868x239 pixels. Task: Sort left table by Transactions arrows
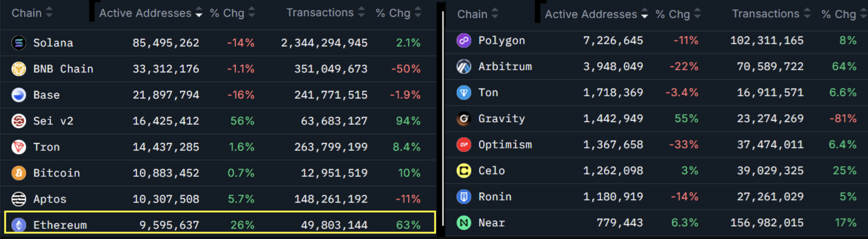pos(361,12)
